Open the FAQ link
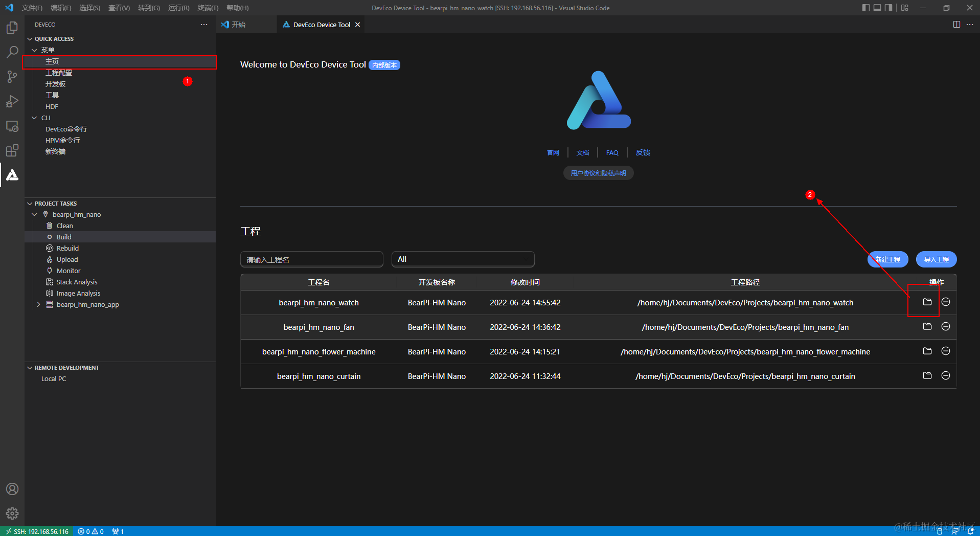Viewport: 980px width, 536px height. [612, 152]
